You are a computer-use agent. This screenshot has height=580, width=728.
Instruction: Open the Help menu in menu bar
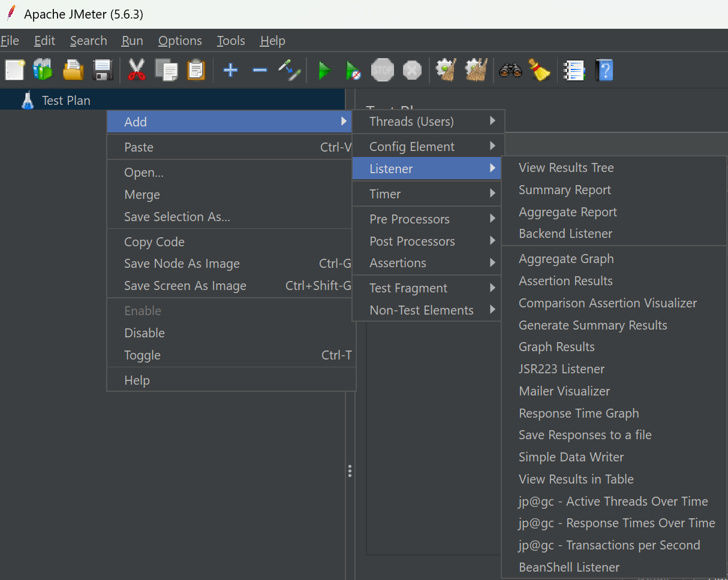273,41
